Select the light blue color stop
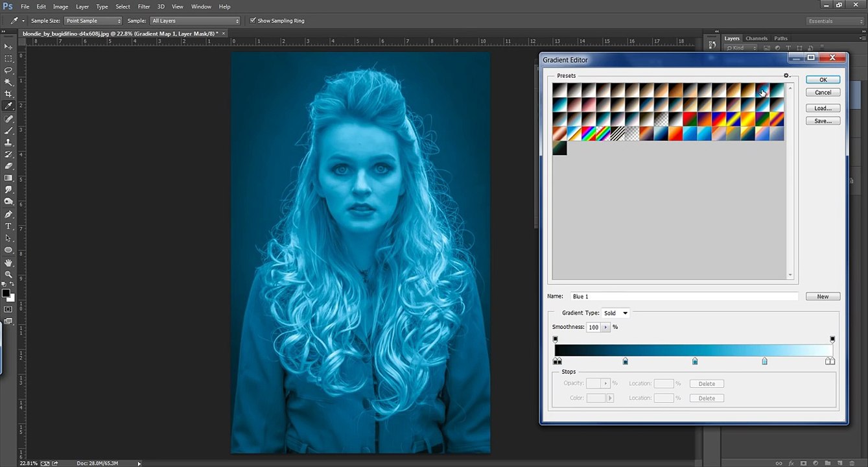The image size is (868, 467). pos(764,361)
